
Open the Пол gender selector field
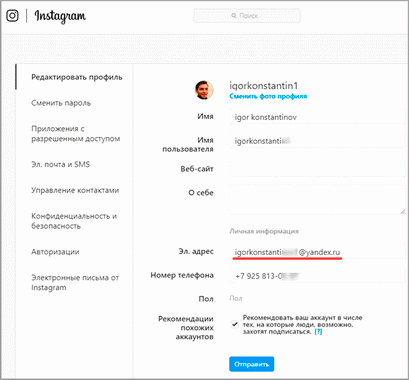pos(317,299)
